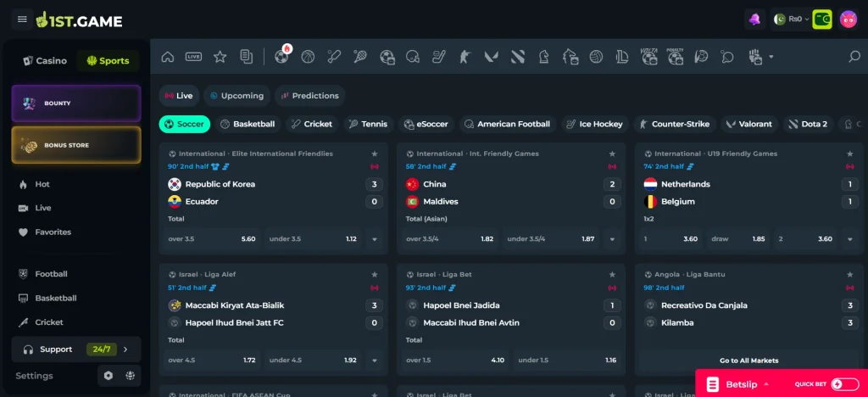Switch to the Upcoming tab
The width and height of the screenshot is (868, 397).
point(236,96)
